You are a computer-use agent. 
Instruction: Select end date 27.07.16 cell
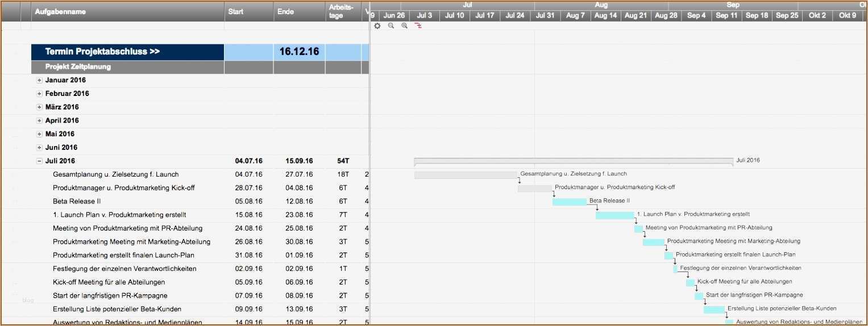tap(299, 174)
